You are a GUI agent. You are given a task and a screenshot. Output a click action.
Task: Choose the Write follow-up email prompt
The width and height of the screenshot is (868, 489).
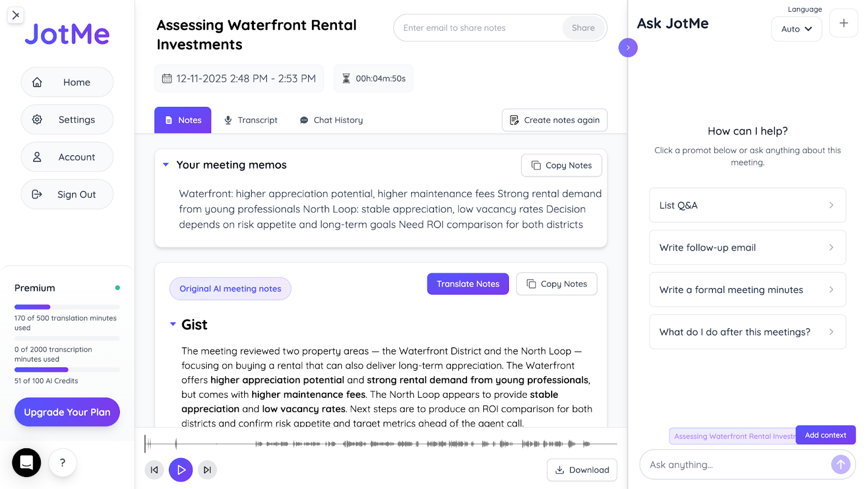[x=747, y=247]
